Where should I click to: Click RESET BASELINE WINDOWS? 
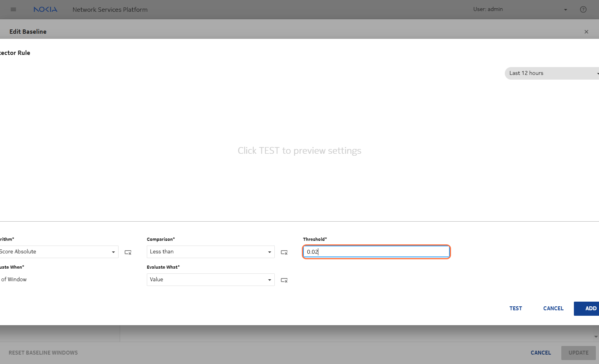[x=43, y=353]
